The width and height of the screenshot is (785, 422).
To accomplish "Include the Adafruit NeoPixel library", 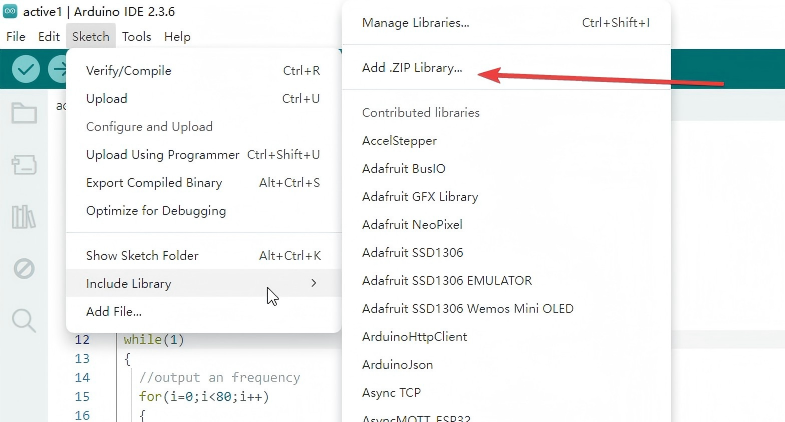I will [x=412, y=225].
